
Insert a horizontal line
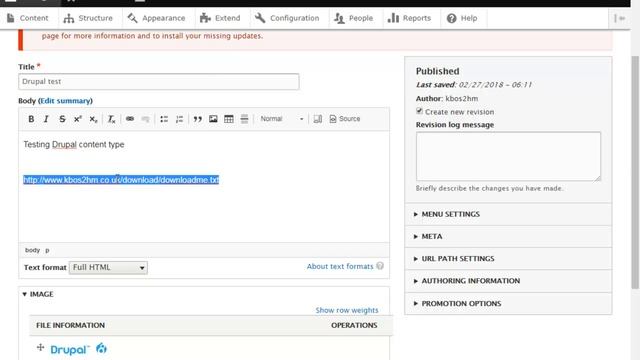coord(244,119)
